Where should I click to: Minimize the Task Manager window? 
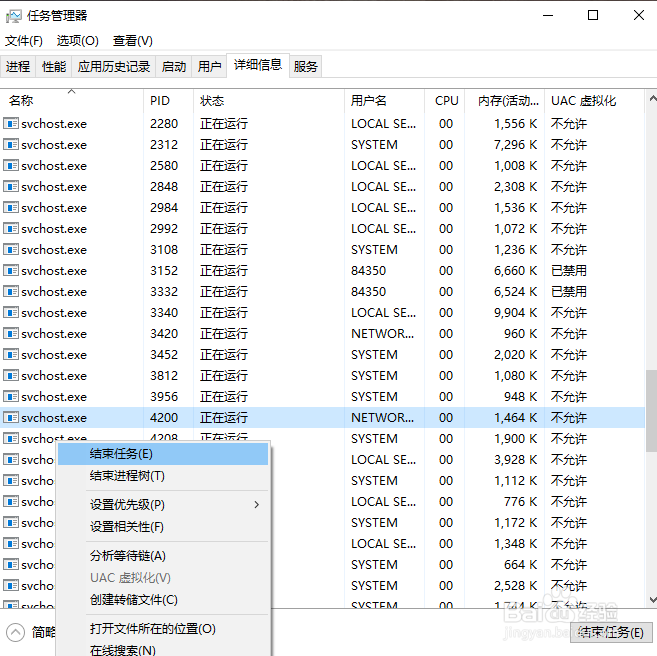548,15
